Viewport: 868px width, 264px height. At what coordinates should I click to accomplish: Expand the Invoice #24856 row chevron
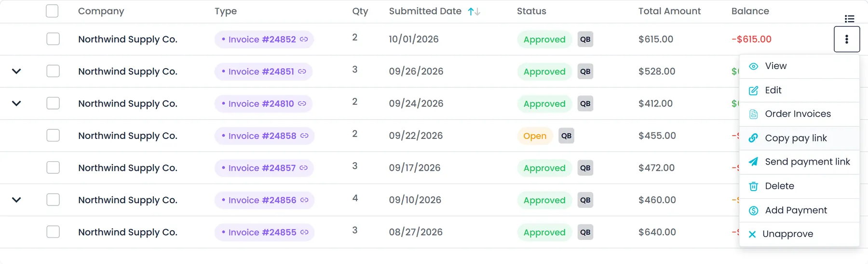pyautogui.click(x=16, y=200)
